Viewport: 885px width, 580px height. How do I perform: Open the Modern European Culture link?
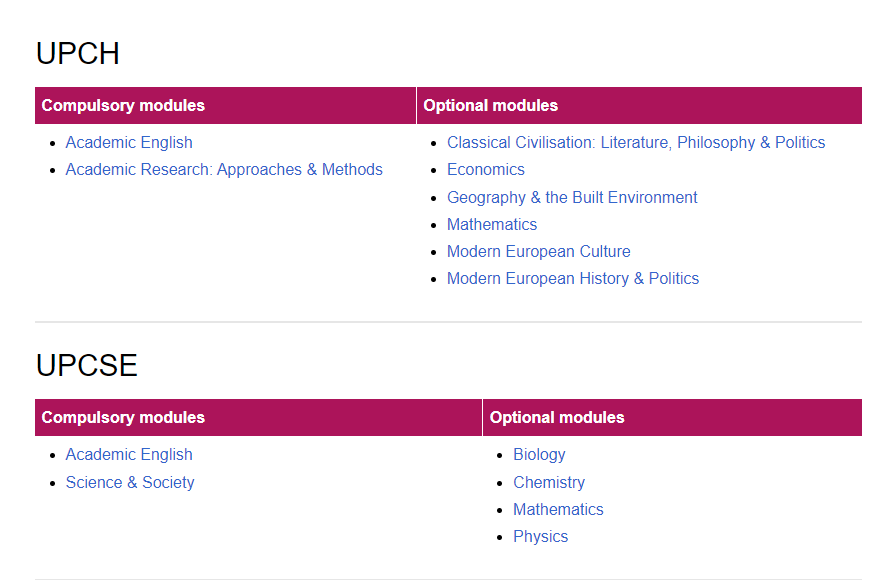(x=538, y=252)
